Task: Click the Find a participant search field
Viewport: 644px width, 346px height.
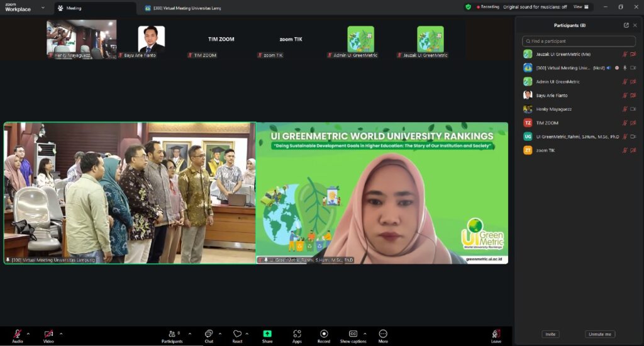Action: (579, 41)
